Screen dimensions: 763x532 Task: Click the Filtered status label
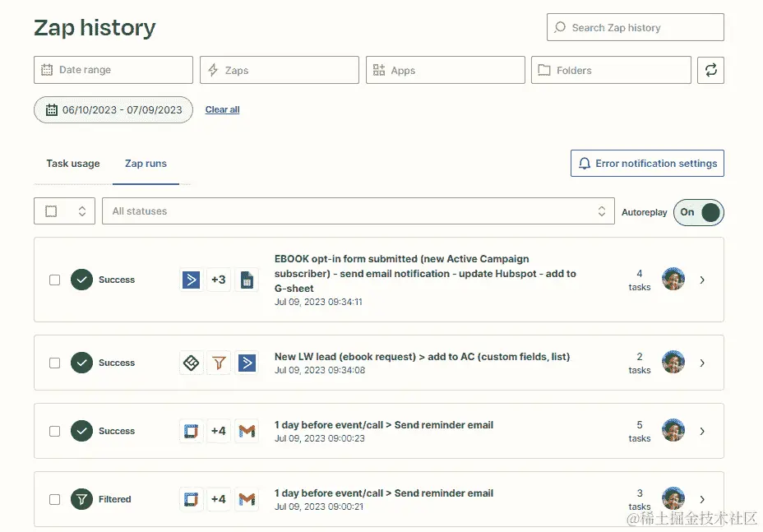click(x=115, y=499)
